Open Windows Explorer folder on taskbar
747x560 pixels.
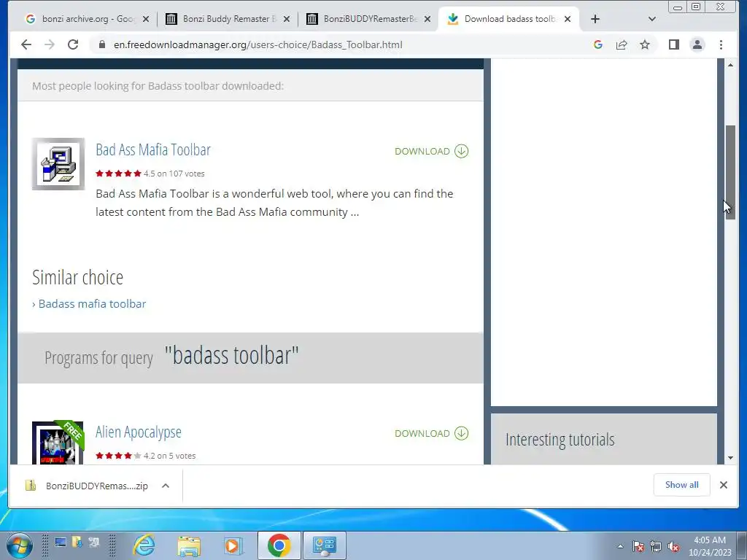(189, 545)
